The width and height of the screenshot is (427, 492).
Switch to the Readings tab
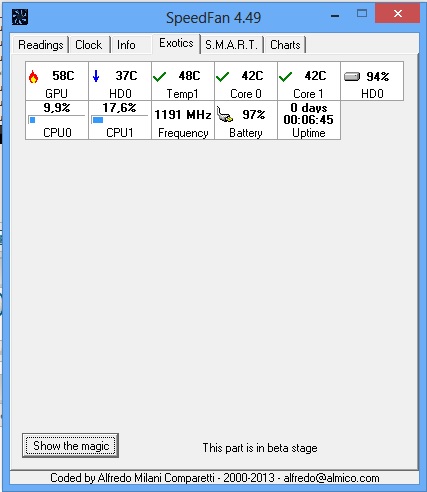[x=41, y=45]
